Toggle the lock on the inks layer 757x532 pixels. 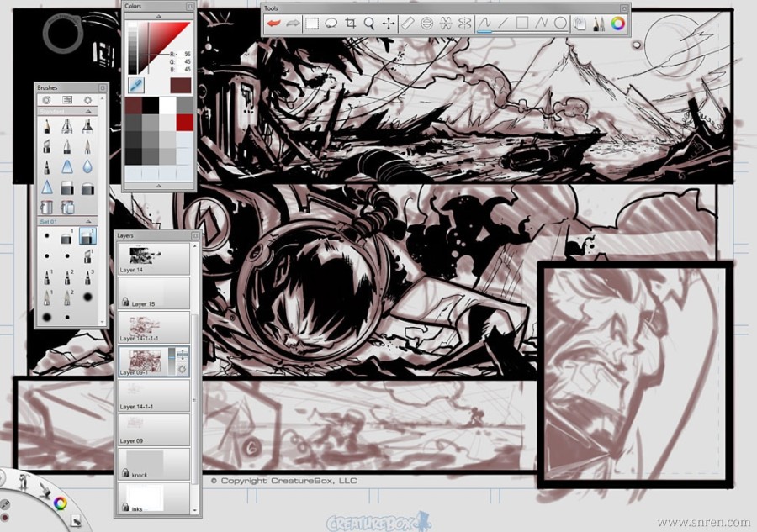[x=125, y=507]
